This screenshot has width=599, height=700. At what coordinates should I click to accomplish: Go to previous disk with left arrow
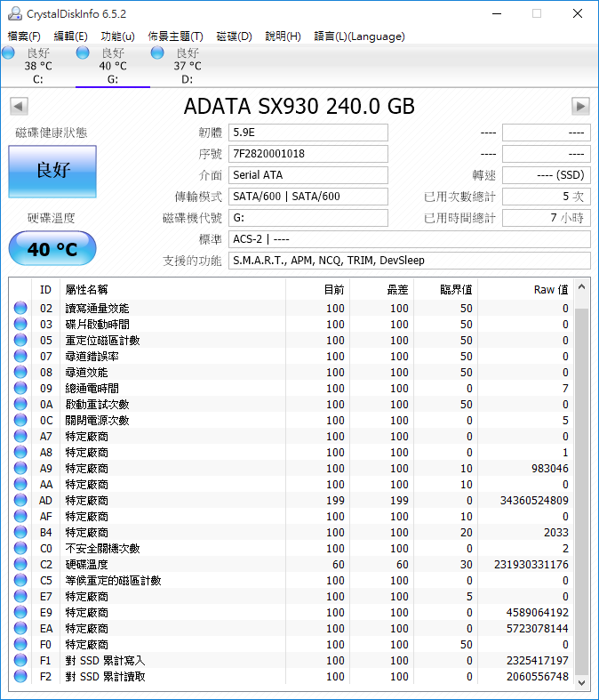pyautogui.click(x=19, y=106)
